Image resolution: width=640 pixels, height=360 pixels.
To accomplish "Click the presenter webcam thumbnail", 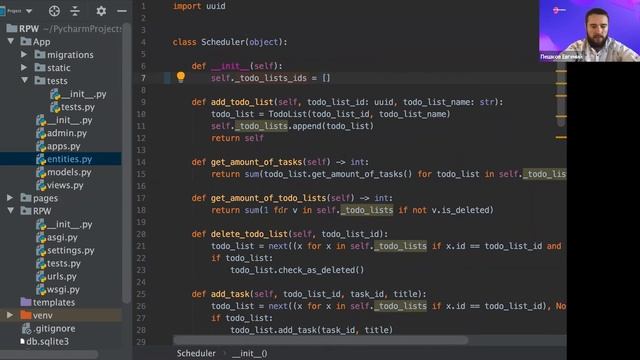I will (x=589, y=31).
